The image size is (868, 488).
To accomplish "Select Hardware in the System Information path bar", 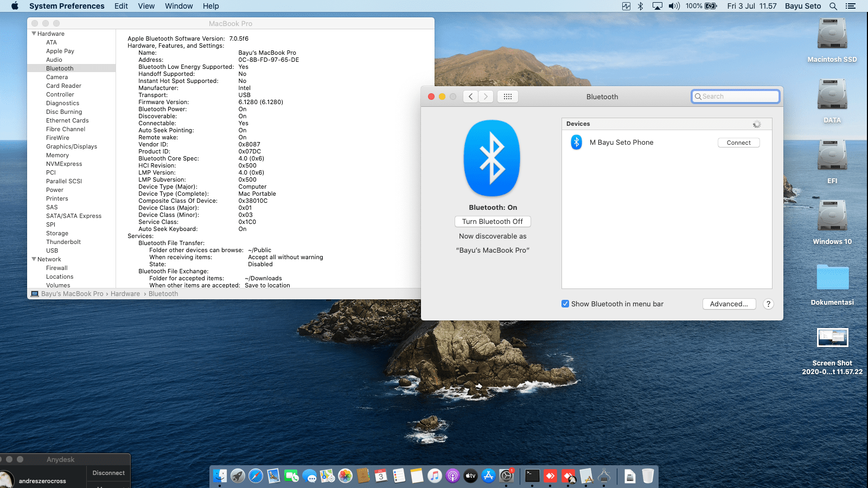I will coord(125,294).
